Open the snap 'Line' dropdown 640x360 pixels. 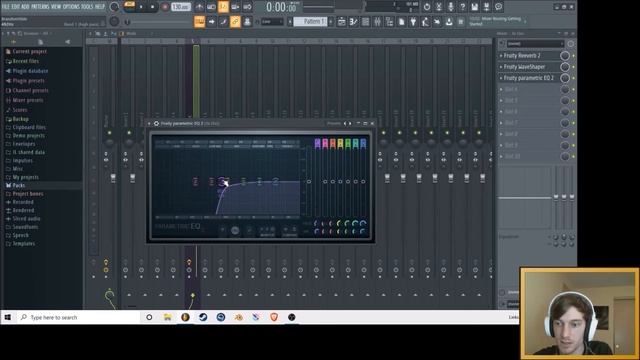(272, 22)
